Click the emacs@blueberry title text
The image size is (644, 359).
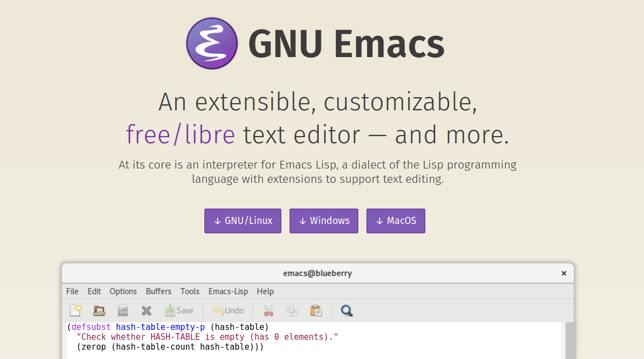(x=318, y=273)
